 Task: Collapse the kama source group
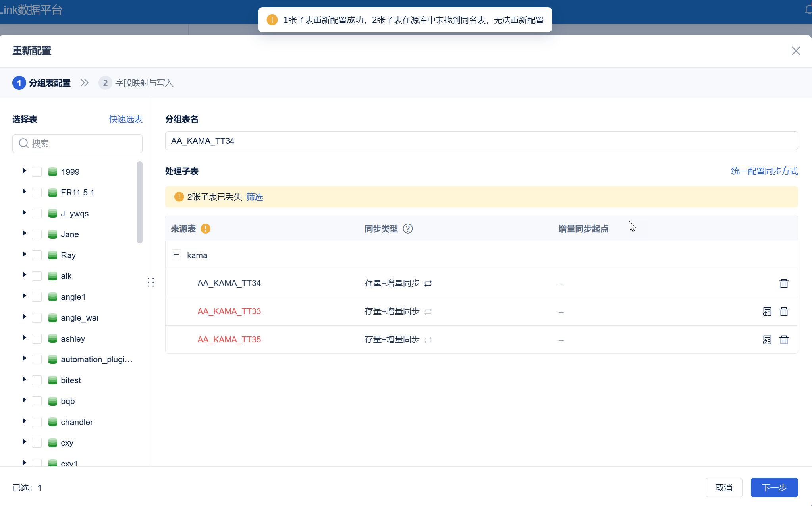(x=176, y=254)
